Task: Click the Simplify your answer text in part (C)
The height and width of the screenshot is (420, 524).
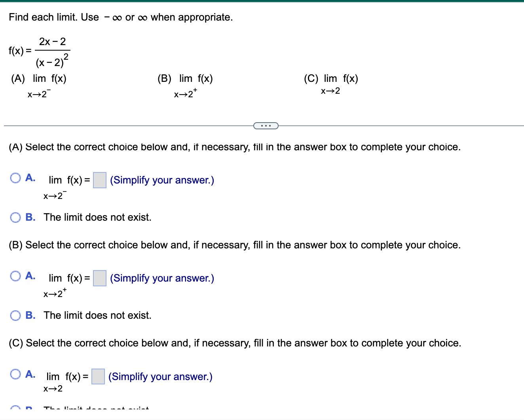Action: pos(160,376)
